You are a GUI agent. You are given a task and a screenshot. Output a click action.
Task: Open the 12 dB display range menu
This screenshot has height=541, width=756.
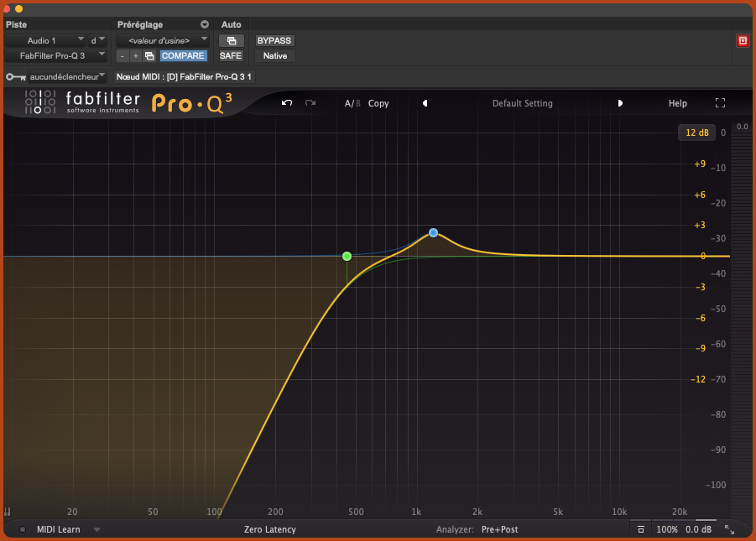tap(696, 133)
